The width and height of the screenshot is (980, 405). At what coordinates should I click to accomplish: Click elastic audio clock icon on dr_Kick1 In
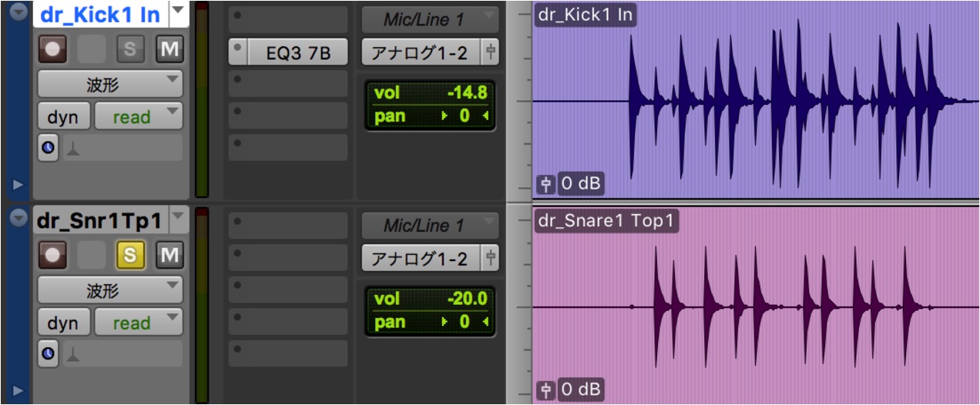pyautogui.click(x=49, y=149)
